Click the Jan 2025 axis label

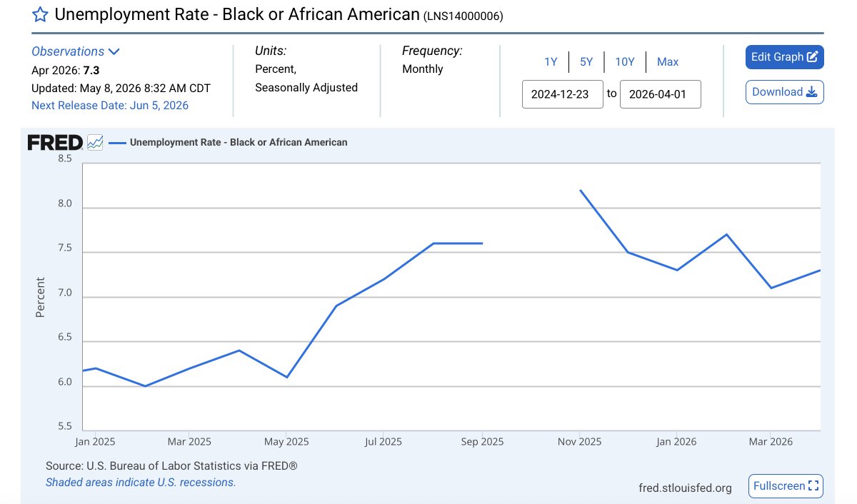[94, 442]
